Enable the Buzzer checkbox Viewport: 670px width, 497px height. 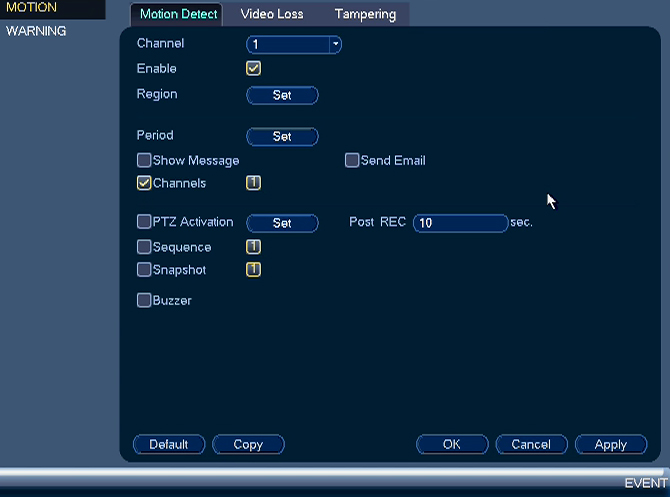(x=144, y=300)
